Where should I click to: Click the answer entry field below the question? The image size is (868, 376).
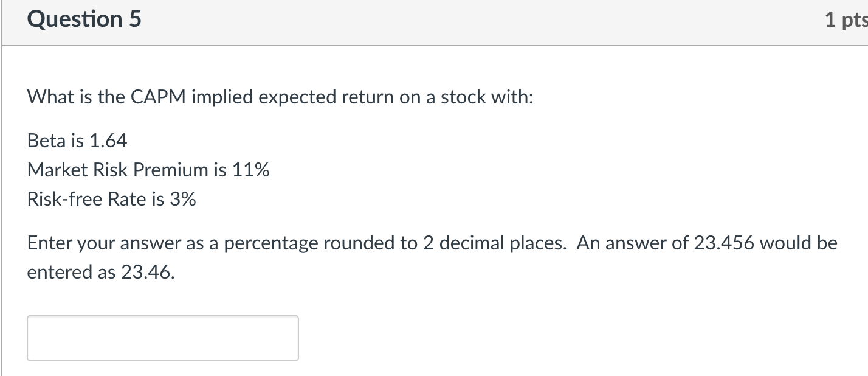pos(161,338)
